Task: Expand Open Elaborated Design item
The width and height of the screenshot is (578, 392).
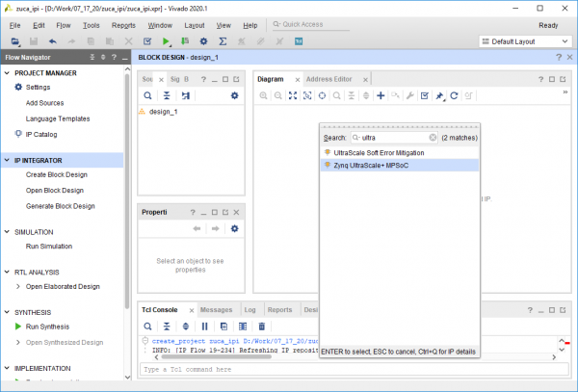Action: [x=18, y=286]
